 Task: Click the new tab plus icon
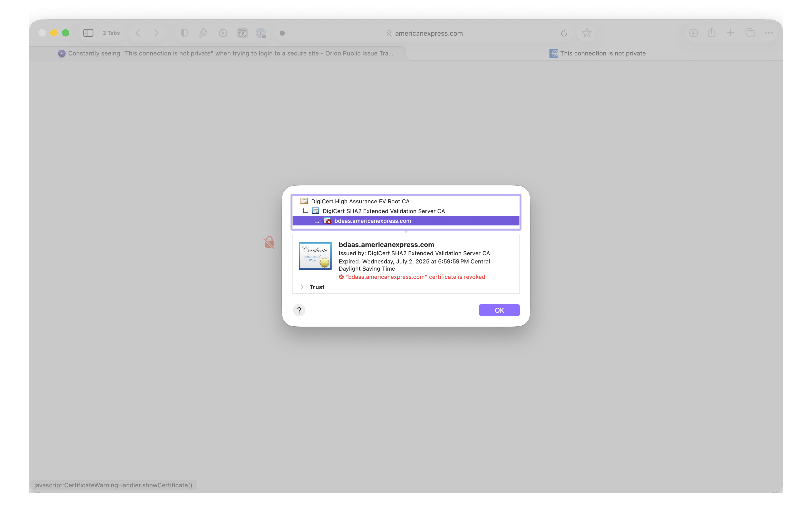(730, 33)
